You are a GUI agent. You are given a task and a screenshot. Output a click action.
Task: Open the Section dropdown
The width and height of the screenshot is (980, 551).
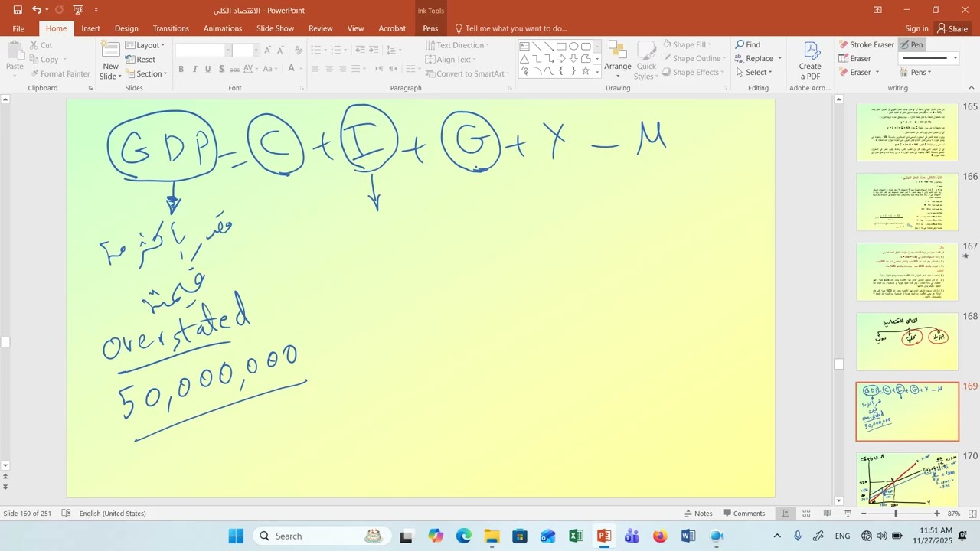146,73
